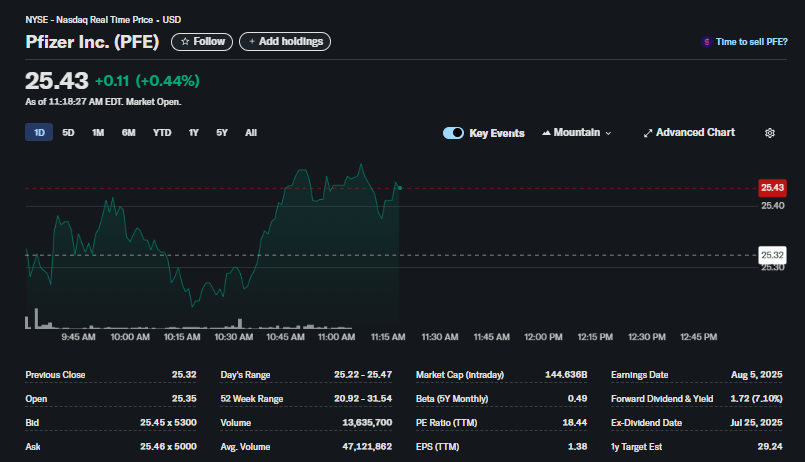Switch chart to 5D range
Screen dimensions: 805x462
(68, 132)
